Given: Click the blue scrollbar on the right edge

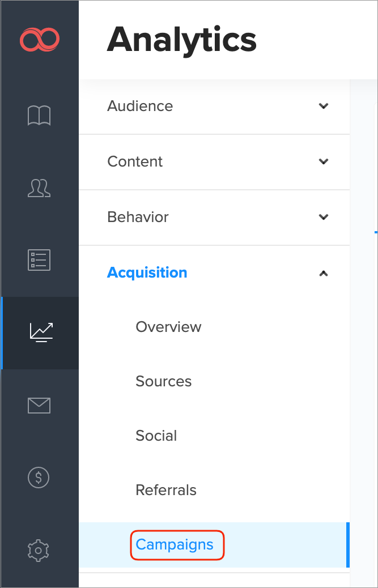Looking at the screenshot, I should [347, 545].
